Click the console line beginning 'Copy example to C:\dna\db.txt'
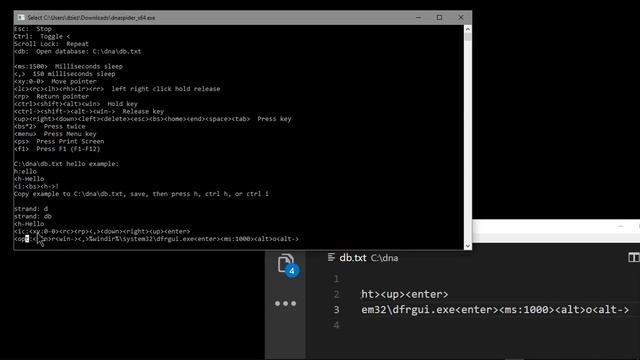Screen dimensions: 640x360 [x=141, y=194]
